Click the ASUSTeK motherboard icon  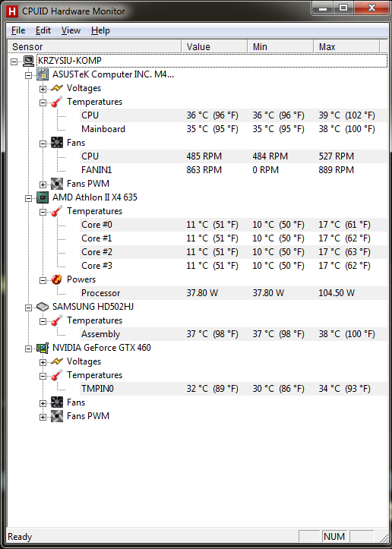[x=43, y=74]
